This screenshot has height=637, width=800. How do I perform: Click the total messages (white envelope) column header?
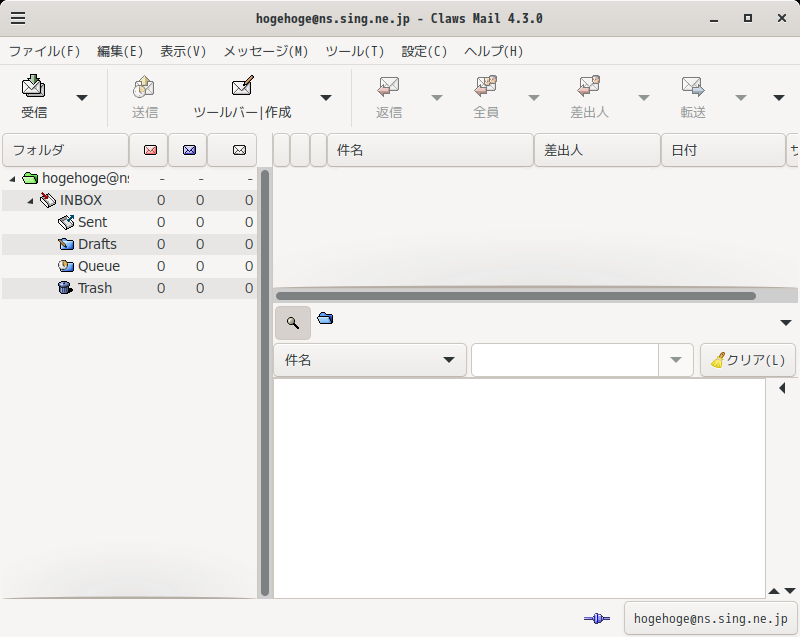[232, 150]
